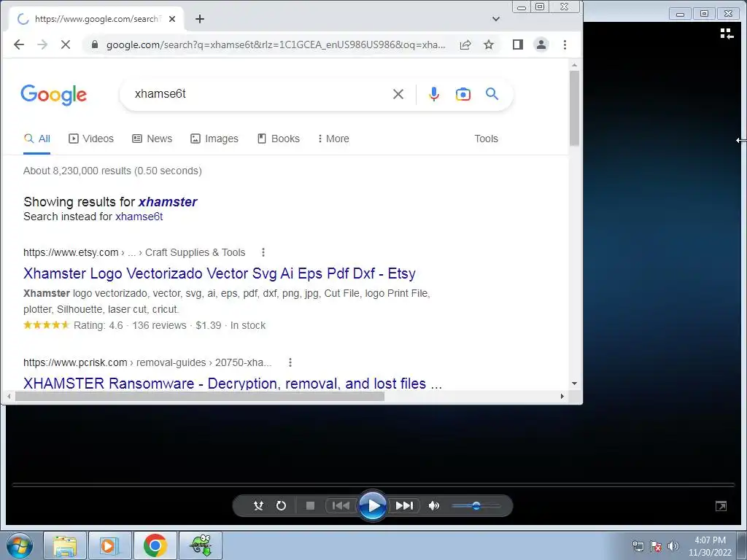747x560 pixels.
Task: Click horizontal scrollbar right arrow
Action: point(562,396)
